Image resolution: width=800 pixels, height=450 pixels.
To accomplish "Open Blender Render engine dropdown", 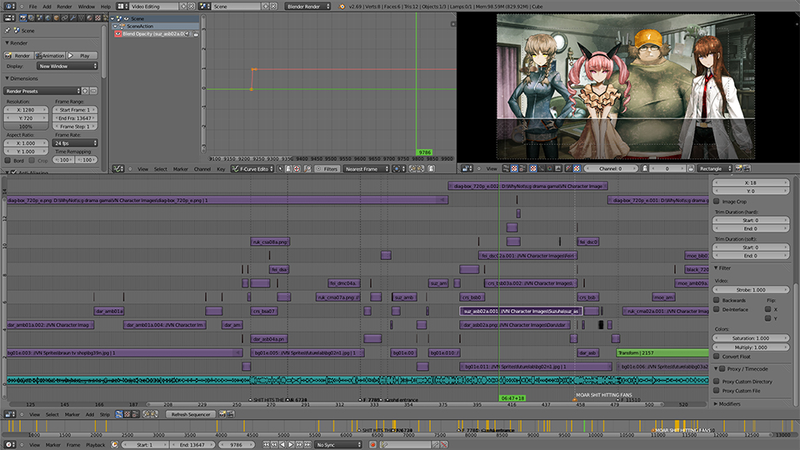I will [x=308, y=6].
